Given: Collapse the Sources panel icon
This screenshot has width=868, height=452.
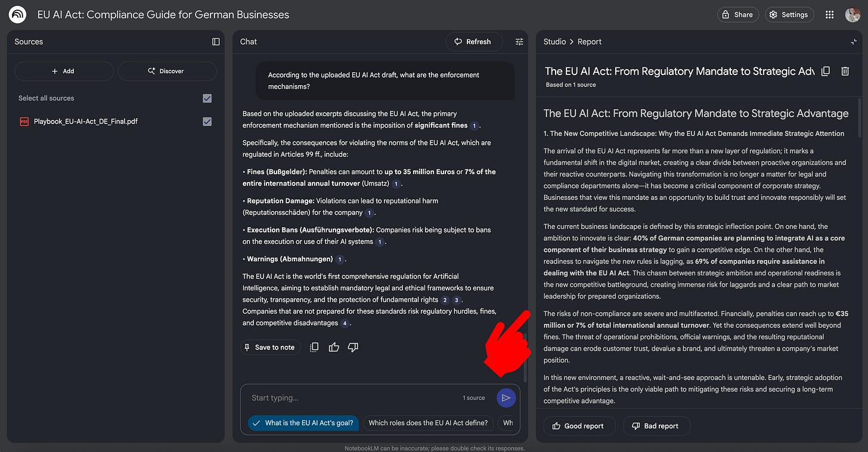Looking at the screenshot, I should coord(216,42).
